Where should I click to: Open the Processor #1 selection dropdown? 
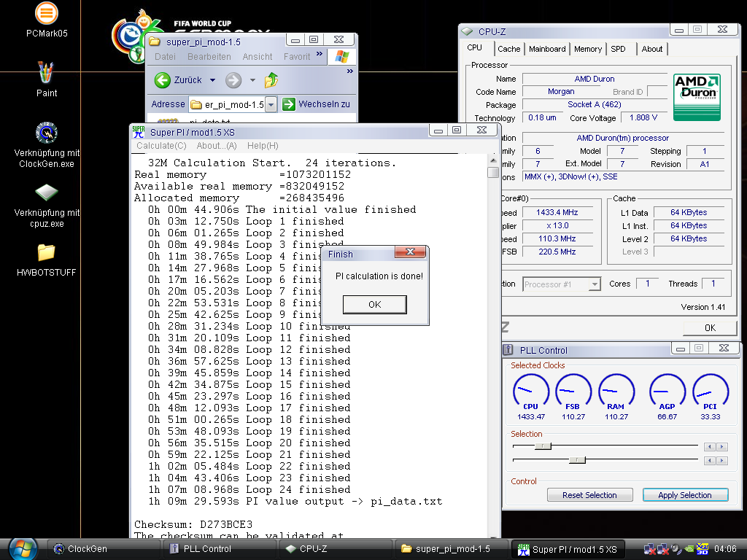595,284
